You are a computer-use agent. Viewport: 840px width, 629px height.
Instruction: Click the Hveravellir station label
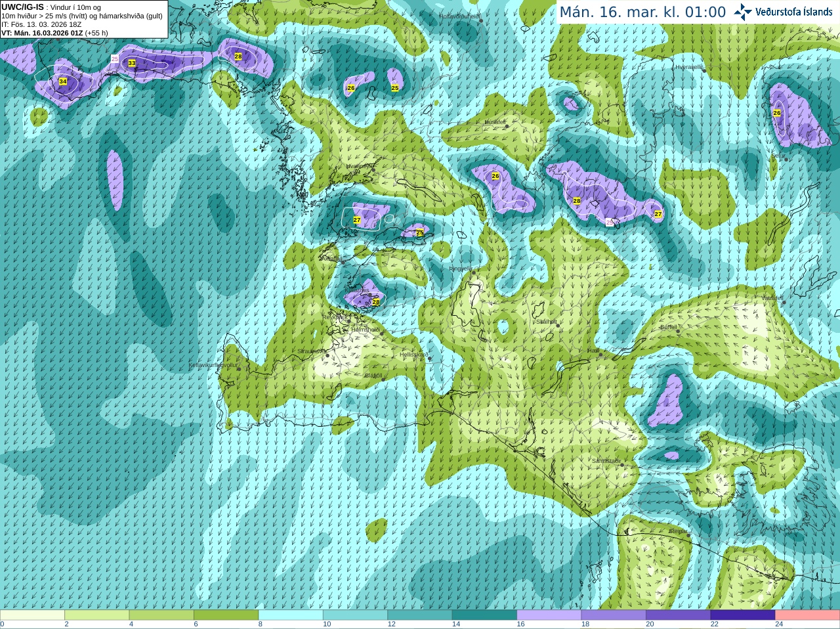[689, 67]
